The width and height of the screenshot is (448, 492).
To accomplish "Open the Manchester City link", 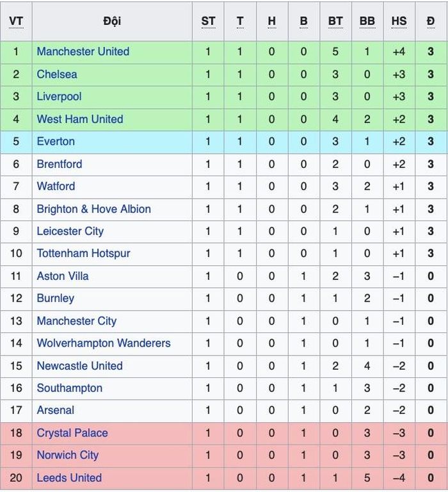I will click(77, 321).
